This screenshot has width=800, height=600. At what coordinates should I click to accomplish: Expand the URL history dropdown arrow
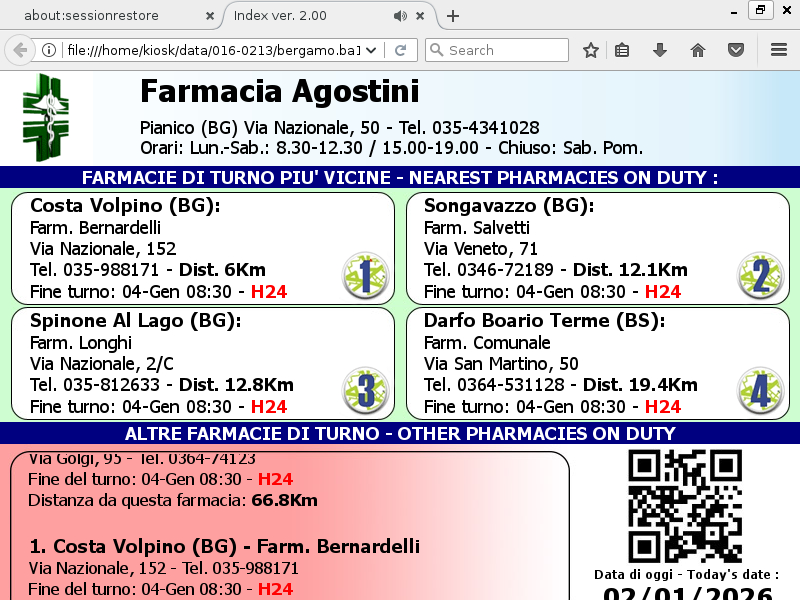(x=372, y=50)
